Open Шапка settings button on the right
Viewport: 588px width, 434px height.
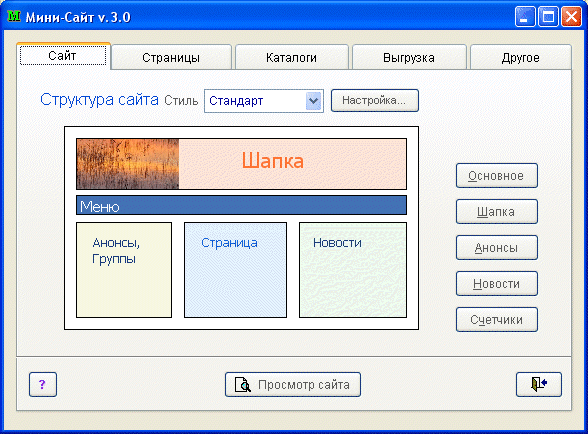[496, 212]
